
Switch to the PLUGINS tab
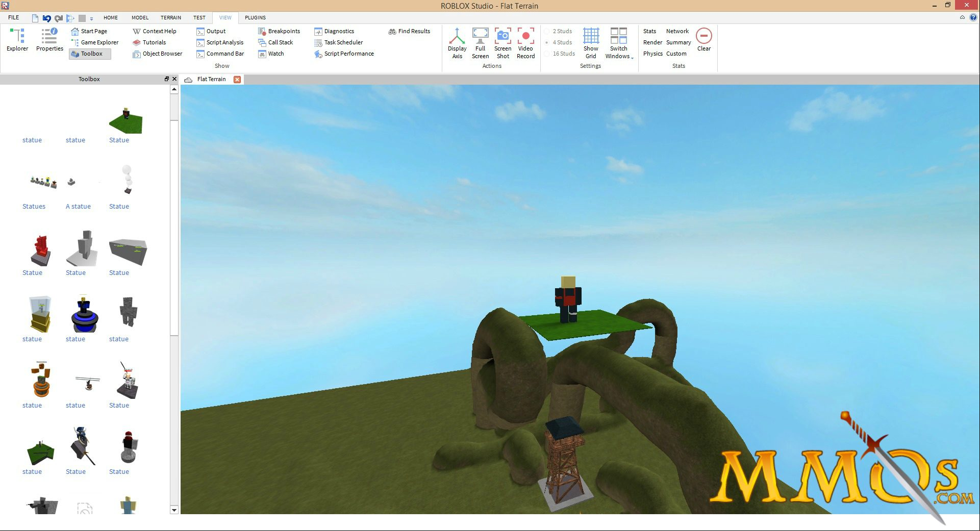(255, 17)
